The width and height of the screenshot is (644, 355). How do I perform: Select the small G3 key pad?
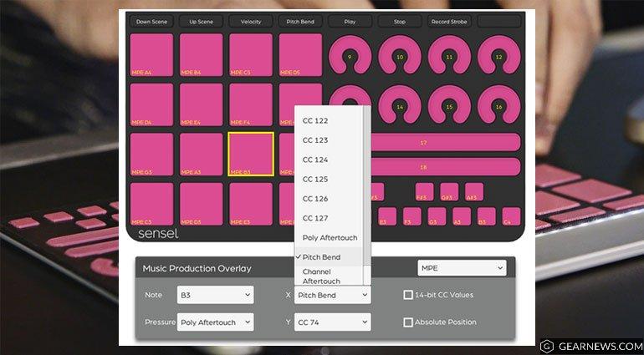coord(437,216)
